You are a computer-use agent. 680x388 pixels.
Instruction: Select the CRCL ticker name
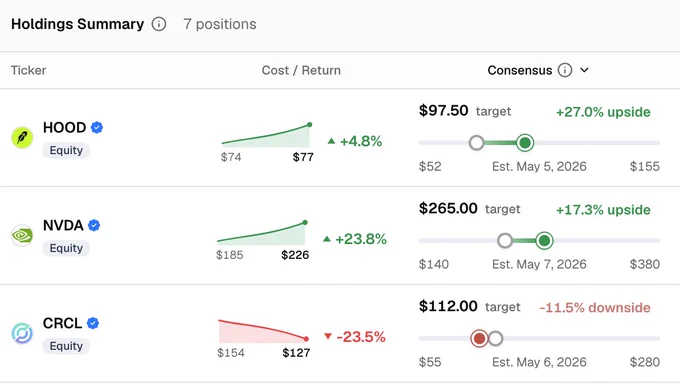pos(62,323)
